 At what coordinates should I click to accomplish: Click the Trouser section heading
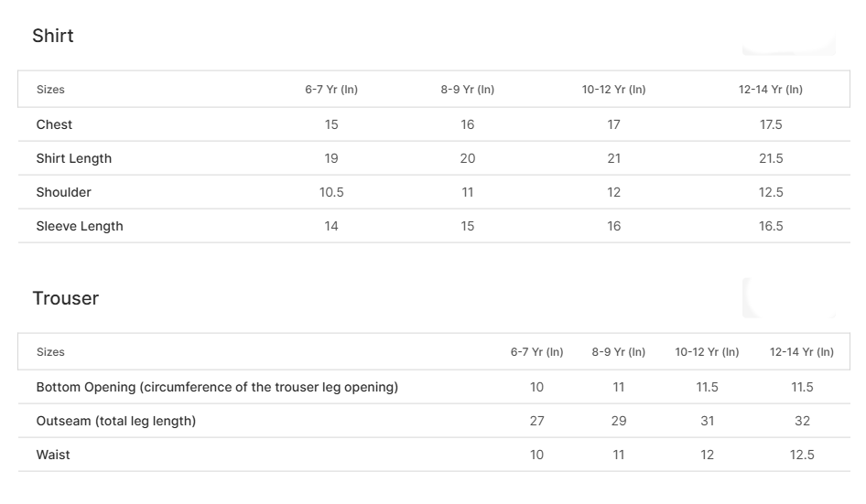pos(65,298)
